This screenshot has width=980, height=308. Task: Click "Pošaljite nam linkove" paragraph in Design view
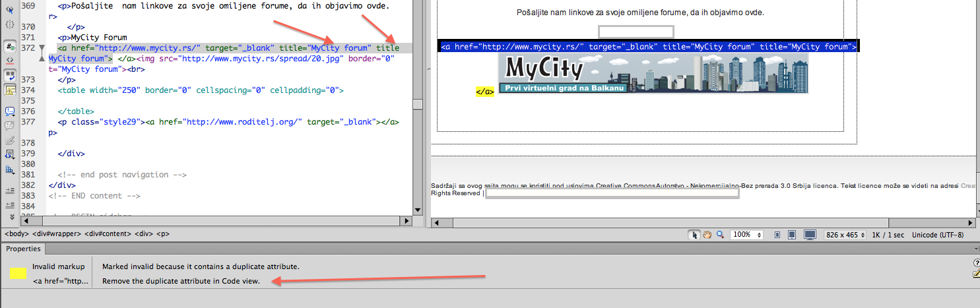pos(640,13)
